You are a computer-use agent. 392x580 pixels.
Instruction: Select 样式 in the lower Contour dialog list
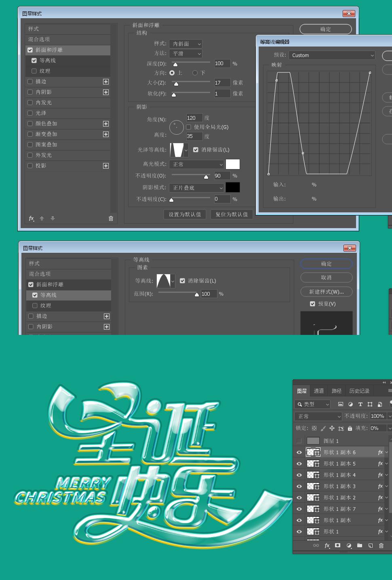tap(69, 264)
